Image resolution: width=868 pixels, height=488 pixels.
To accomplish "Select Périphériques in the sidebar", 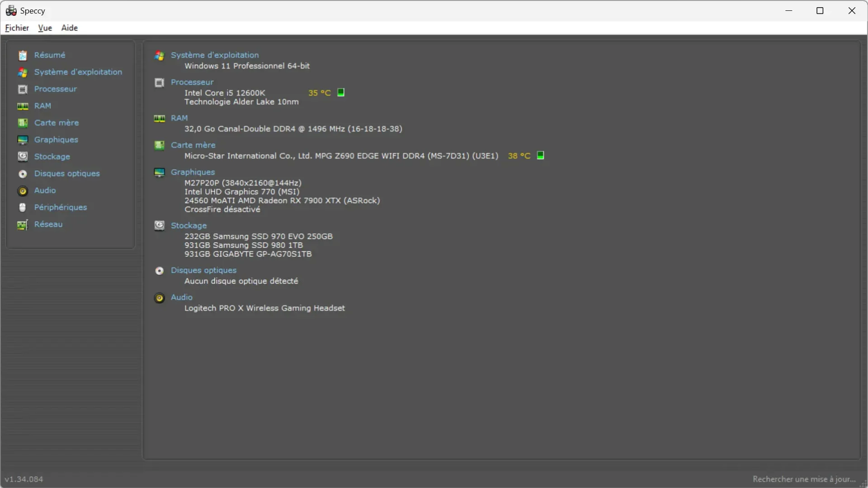I will point(61,207).
